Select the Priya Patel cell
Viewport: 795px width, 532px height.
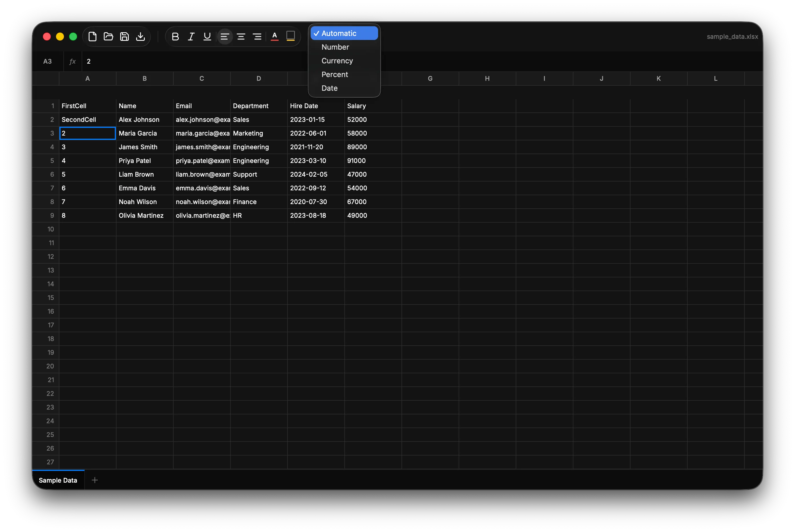pos(144,160)
